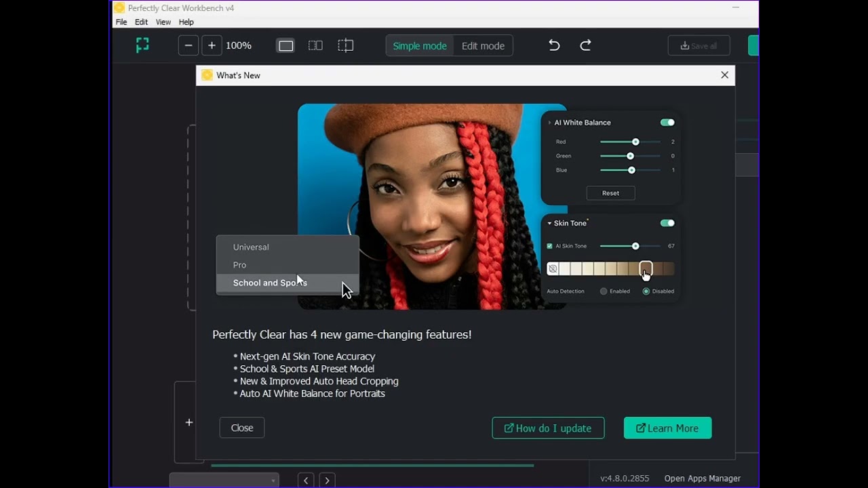868x488 pixels.
Task: Click the Learn More button
Action: point(667,428)
